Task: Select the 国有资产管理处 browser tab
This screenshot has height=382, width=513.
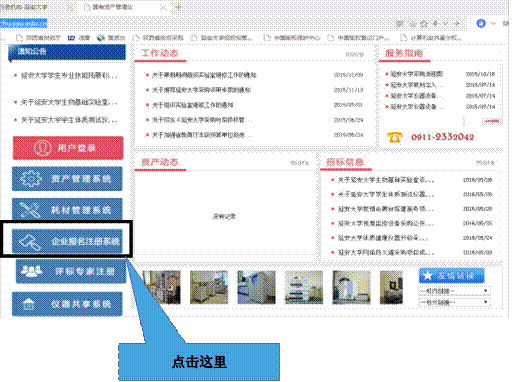Action: pyautogui.click(x=123, y=7)
